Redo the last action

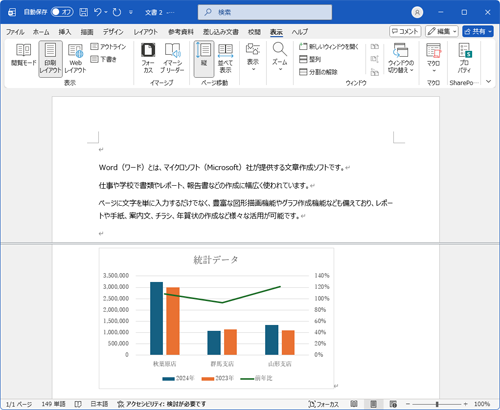point(117,12)
